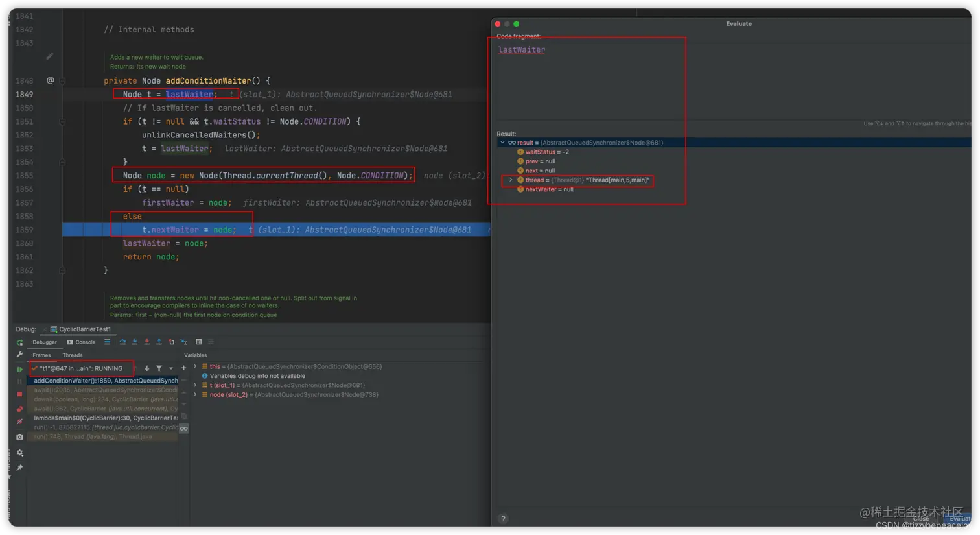980x535 pixels.
Task: Select the CyclicBarrierTest1 debug tab
Action: pyautogui.click(x=80, y=329)
